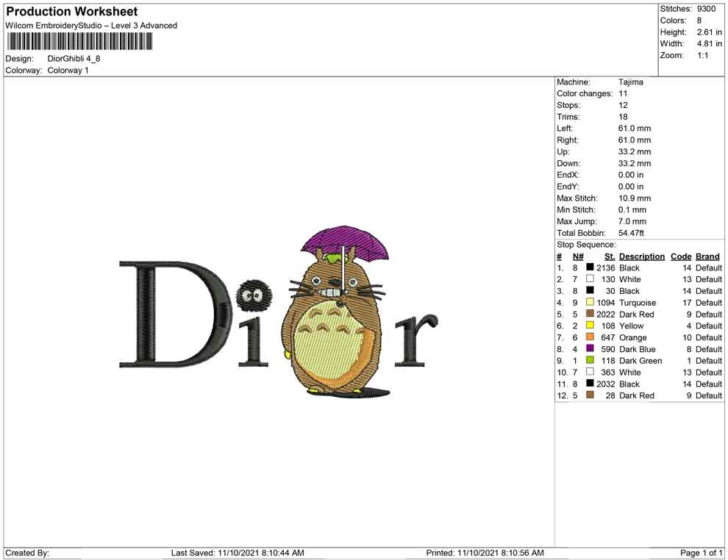
Task: Click the Height value 2.61 in
Action: pos(710,32)
